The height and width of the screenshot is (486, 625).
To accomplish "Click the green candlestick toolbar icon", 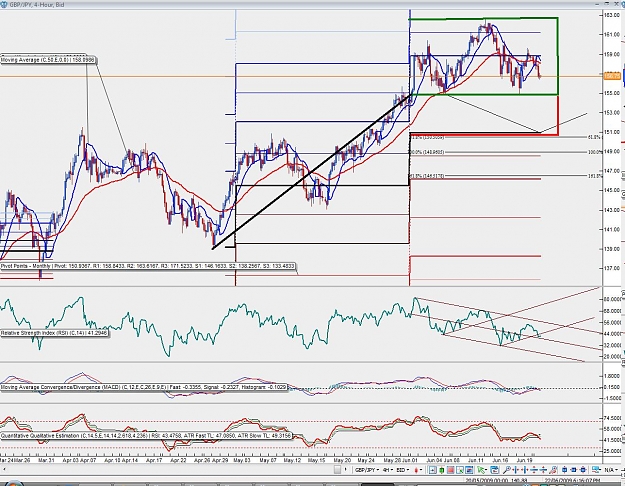I will coord(441,470).
